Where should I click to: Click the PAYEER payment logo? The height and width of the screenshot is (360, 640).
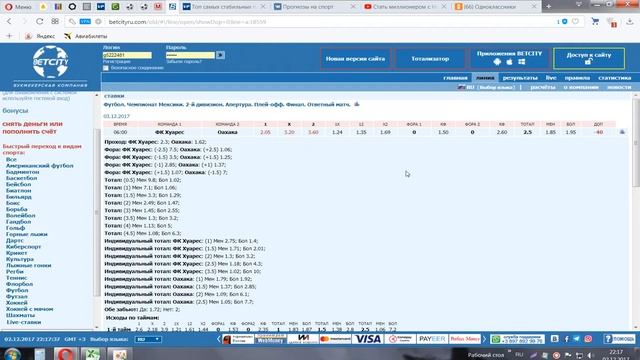click(432, 339)
